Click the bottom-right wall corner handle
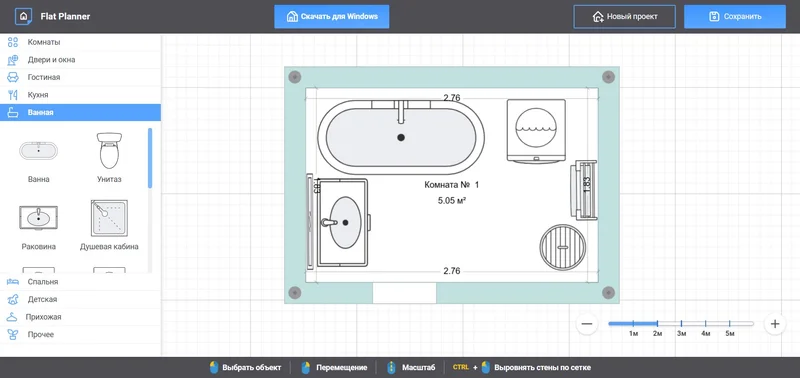 click(608, 293)
